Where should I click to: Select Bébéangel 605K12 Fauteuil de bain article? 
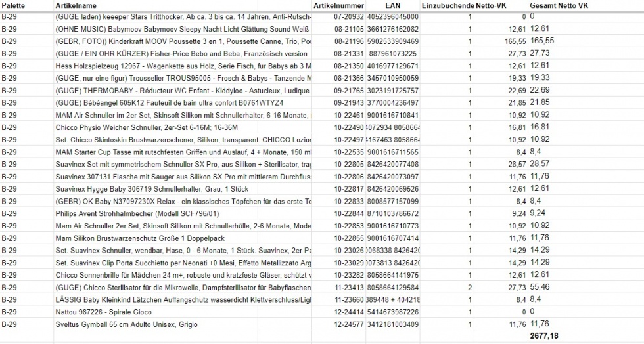pyautogui.click(x=170, y=103)
